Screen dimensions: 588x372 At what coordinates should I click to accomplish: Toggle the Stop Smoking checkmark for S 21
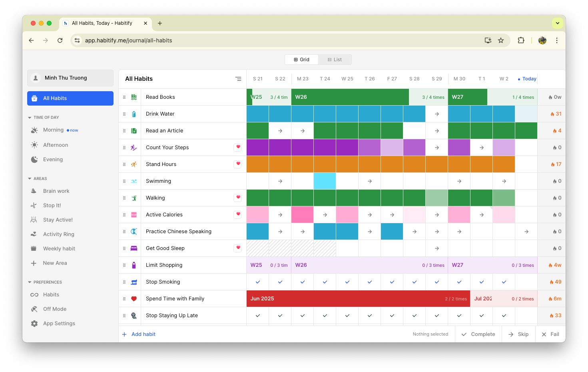[258, 282]
